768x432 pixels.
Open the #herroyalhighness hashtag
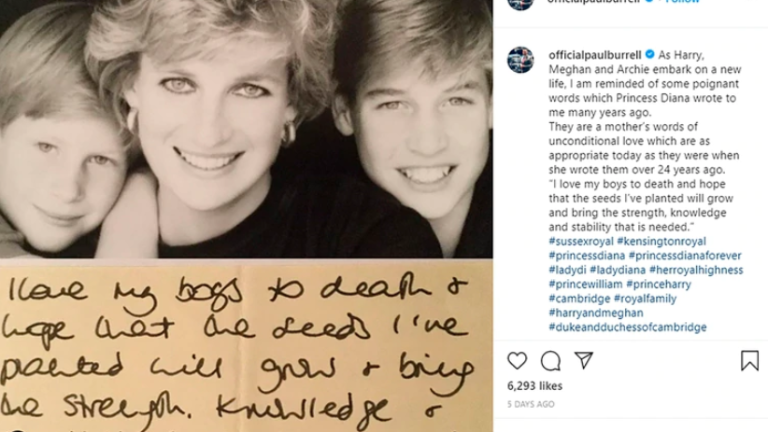pyautogui.click(x=696, y=270)
